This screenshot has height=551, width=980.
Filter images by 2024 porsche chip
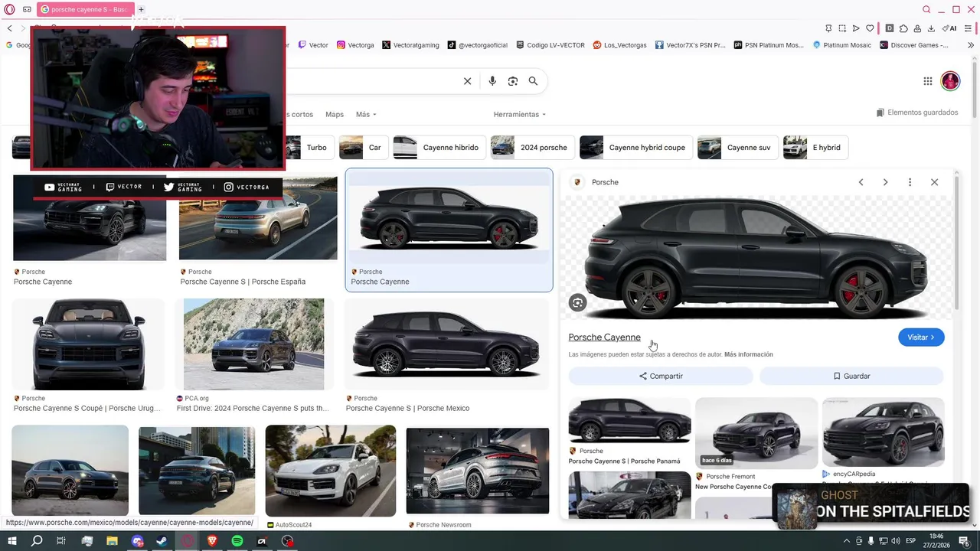pyautogui.click(x=533, y=148)
